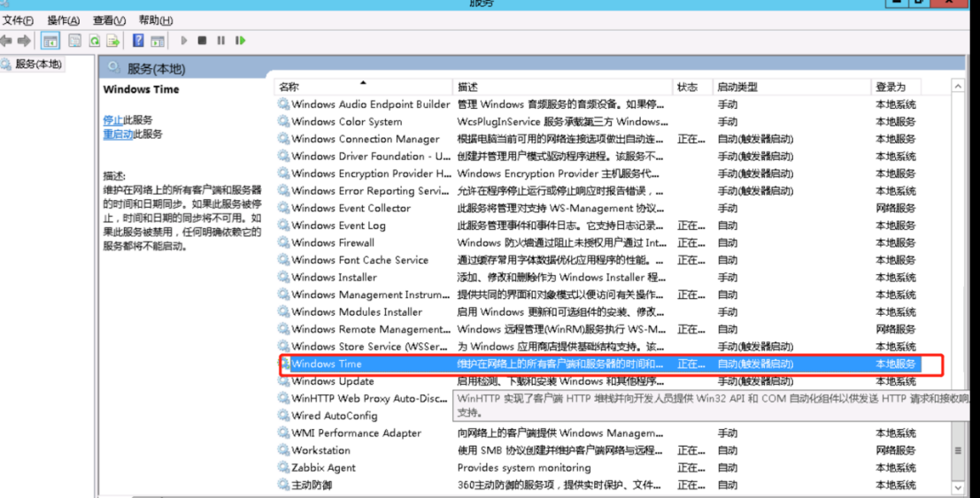Viewport: 980px width, 498px height.
Task: Click the gear icon of Windows Installer
Action: pyautogui.click(x=284, y=278)
